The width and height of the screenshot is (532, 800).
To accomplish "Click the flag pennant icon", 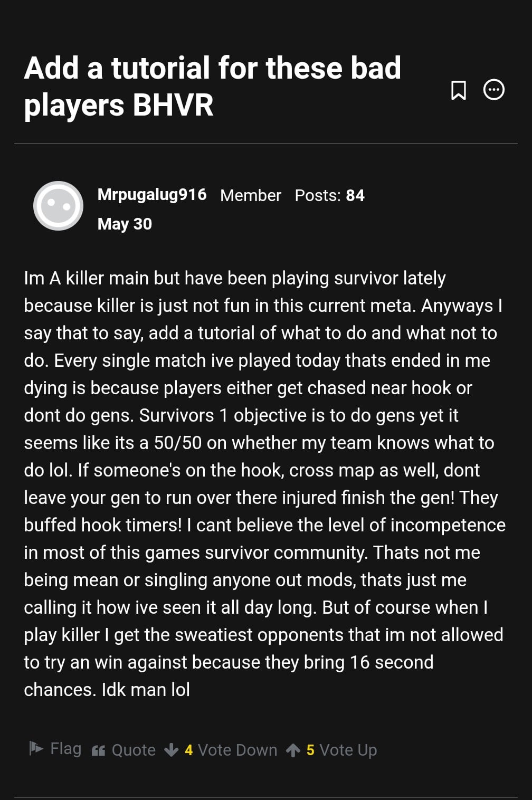I will coord(36,748).
